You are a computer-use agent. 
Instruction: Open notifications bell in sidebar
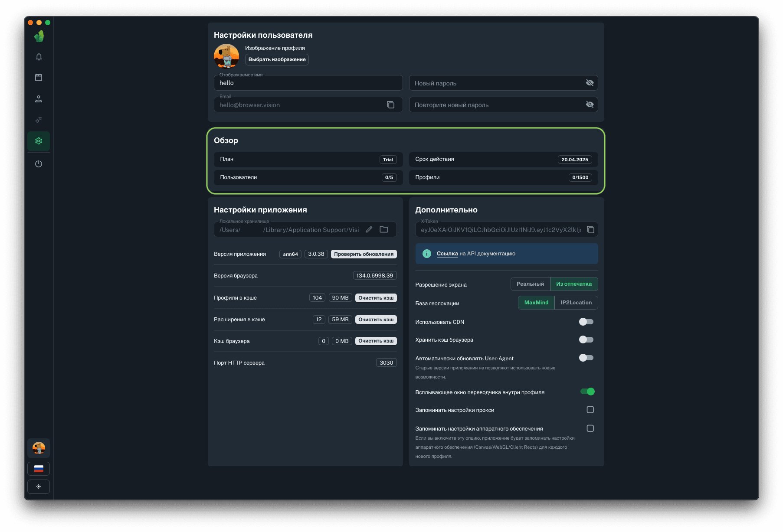39,57
